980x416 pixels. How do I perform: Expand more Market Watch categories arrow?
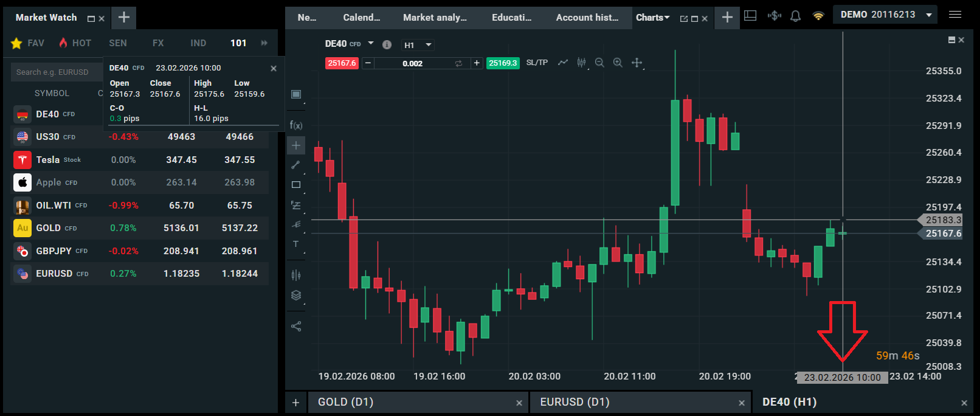click(x=264, y=43)
